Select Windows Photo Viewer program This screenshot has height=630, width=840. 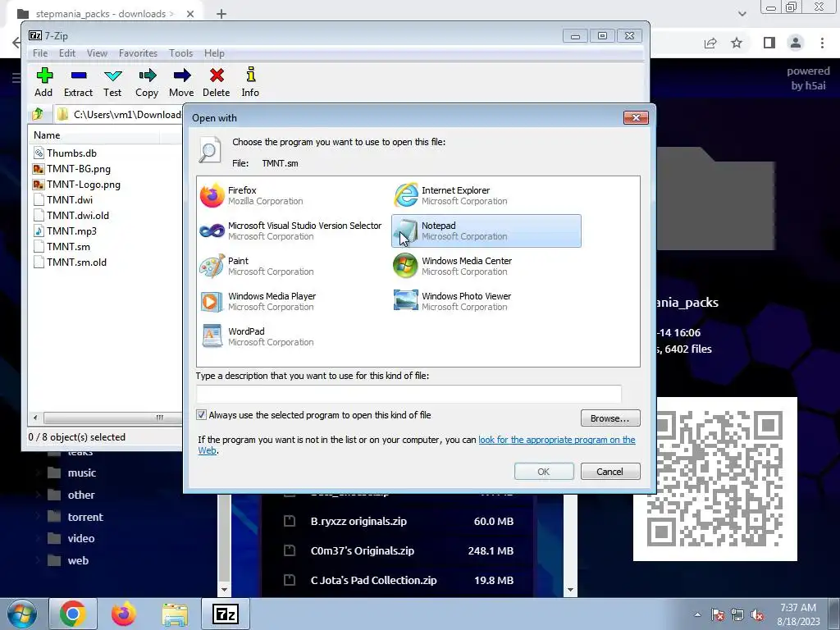tap(486, 302)
